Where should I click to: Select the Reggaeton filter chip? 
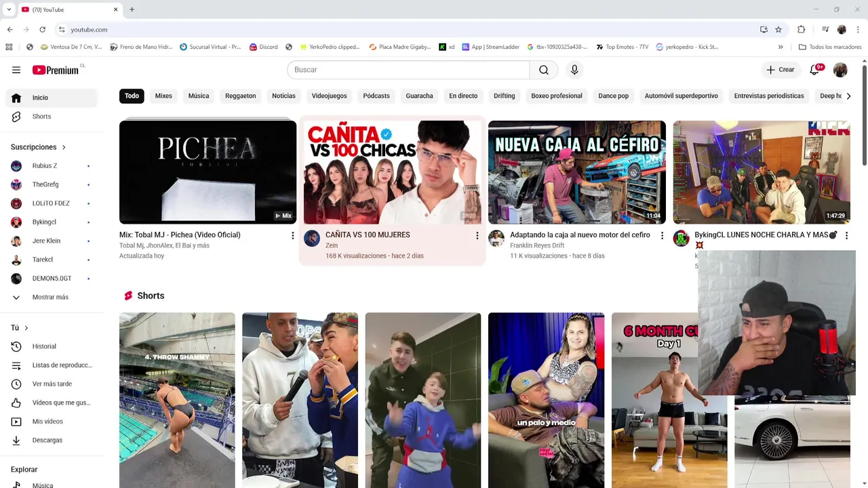tap(241, 96)
